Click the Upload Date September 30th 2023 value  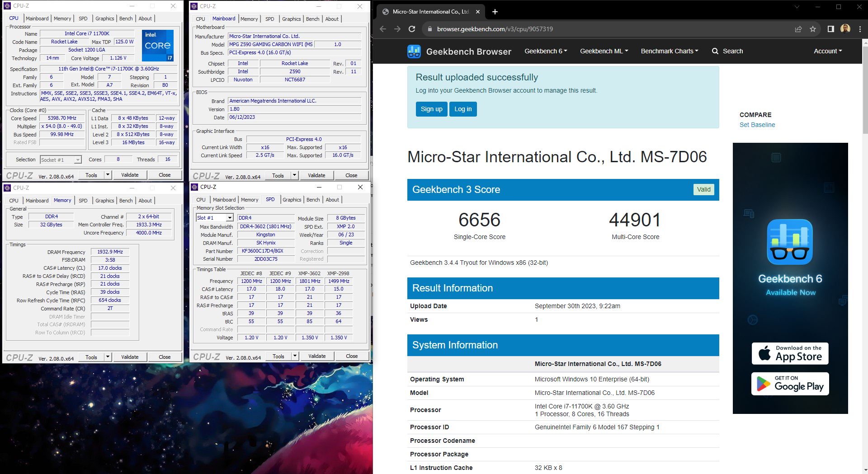tap(577, 306)
